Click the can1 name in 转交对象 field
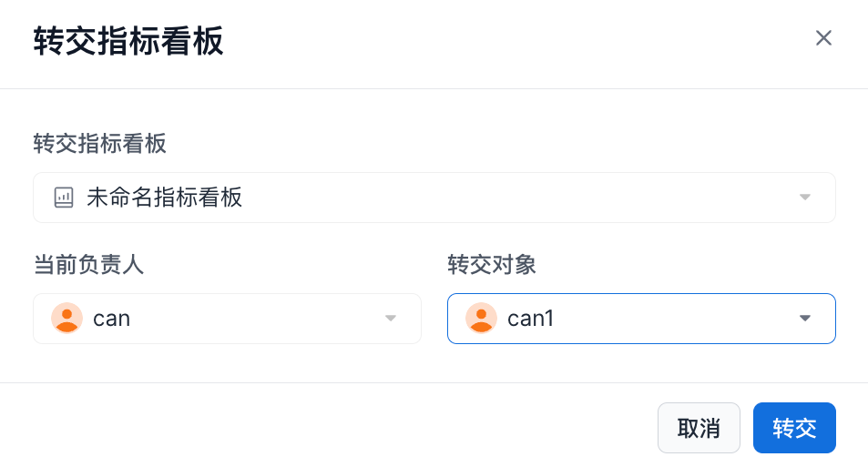Viewport: 868px width, 467px height. [531, 318]
